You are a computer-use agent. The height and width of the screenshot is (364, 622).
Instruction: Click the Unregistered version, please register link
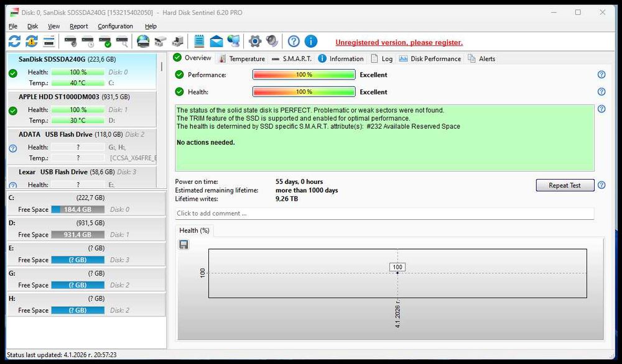click(x=399, y=42)
